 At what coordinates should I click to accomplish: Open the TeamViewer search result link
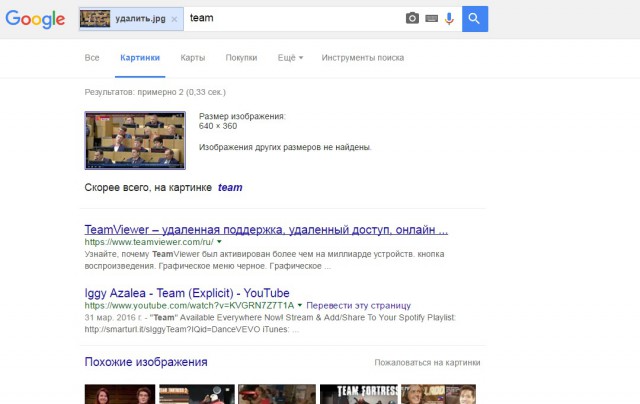[x=266, y=228]
